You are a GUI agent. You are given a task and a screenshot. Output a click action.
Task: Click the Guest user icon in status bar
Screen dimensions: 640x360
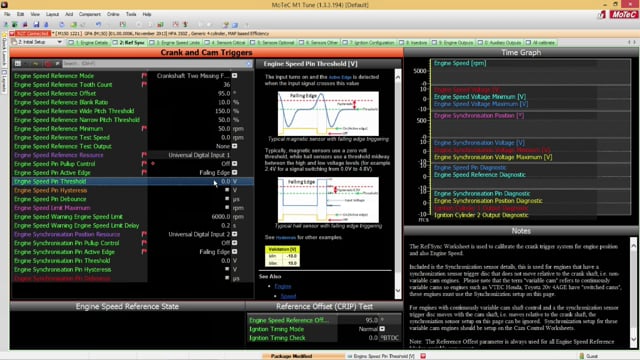click(582, 356)
